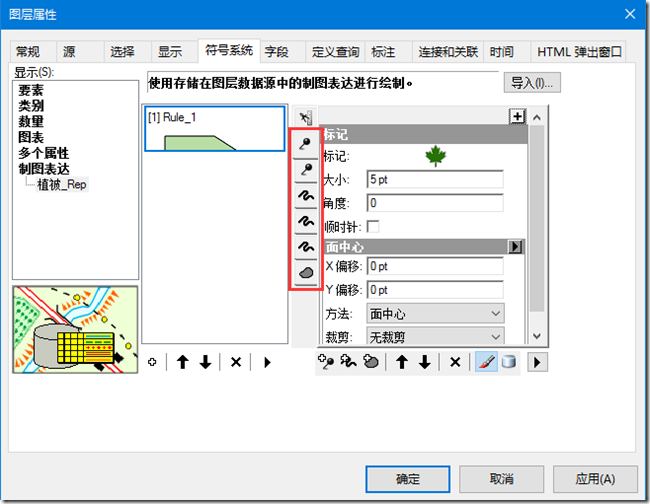Click the properties panel scrollbar thumb

coord(537,218)
